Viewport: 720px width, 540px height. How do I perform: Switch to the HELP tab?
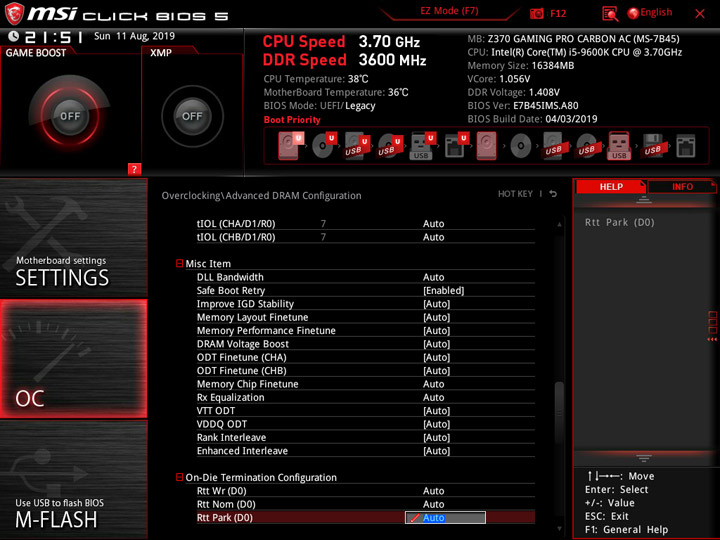click(x=611, y=186)
